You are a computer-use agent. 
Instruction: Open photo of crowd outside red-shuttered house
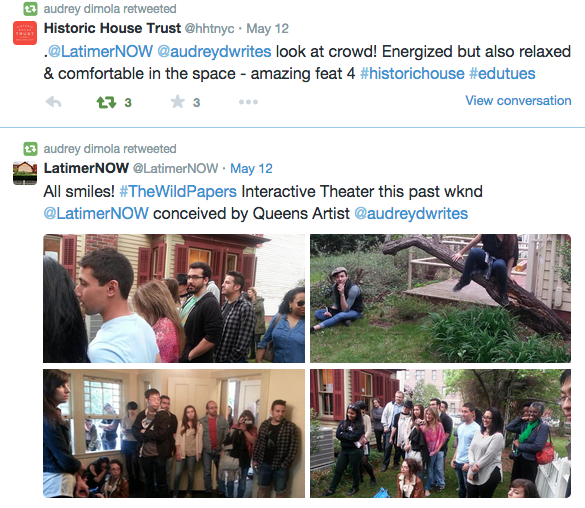(174, 298)
